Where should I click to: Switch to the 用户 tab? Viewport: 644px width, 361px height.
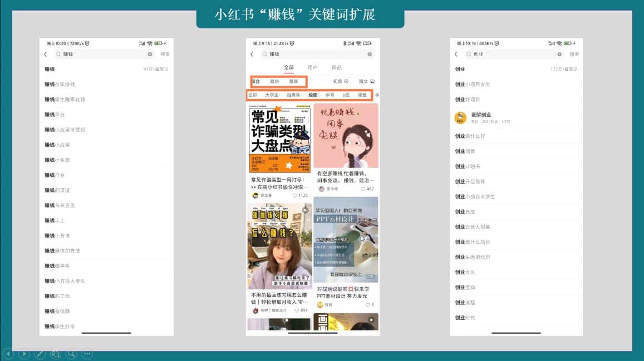coord(312,67)
